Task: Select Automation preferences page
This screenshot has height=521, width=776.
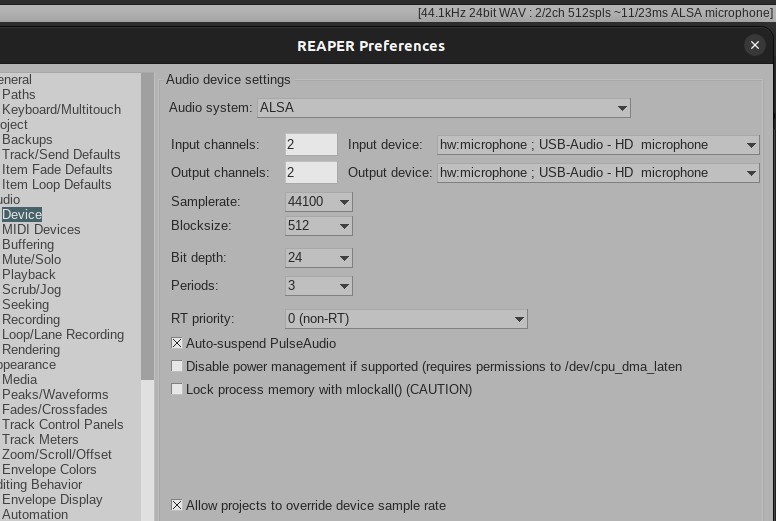Action: click(x=35, y=514)
